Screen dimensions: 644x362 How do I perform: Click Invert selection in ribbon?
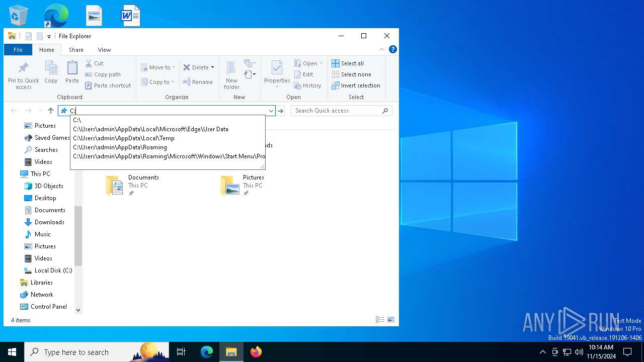click(x=356, y=85)
